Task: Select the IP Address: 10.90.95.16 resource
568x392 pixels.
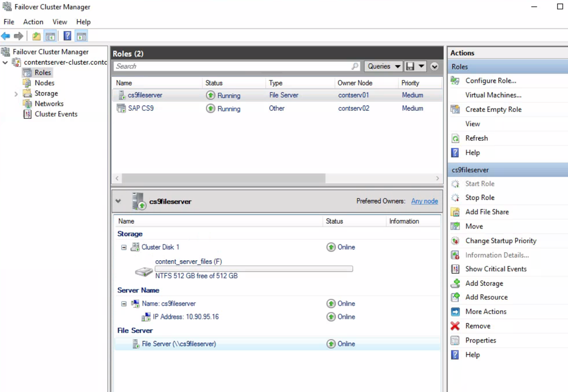Action: click(x=185, y=316)
